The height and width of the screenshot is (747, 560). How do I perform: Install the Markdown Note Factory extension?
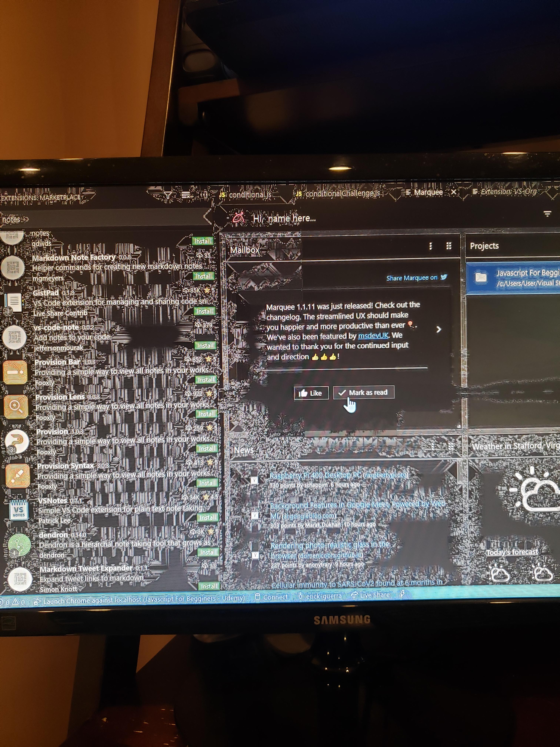(204, 276)
